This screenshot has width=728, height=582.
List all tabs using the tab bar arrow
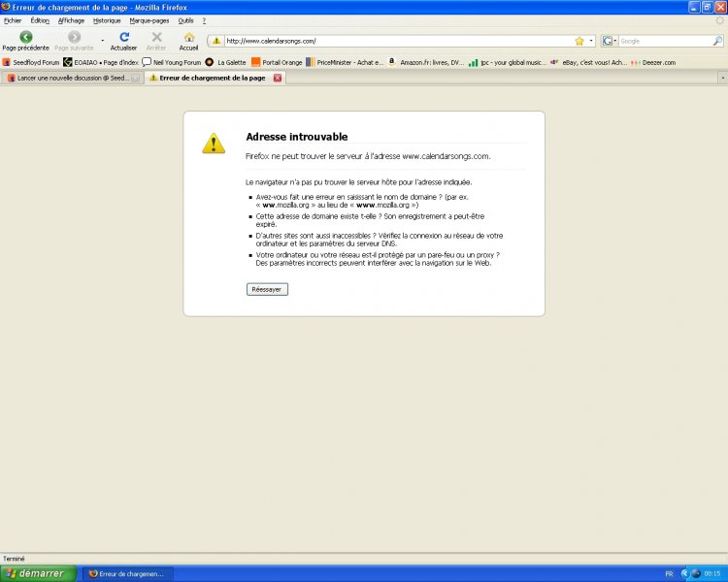pyautogui.click(x=720, y=78)
